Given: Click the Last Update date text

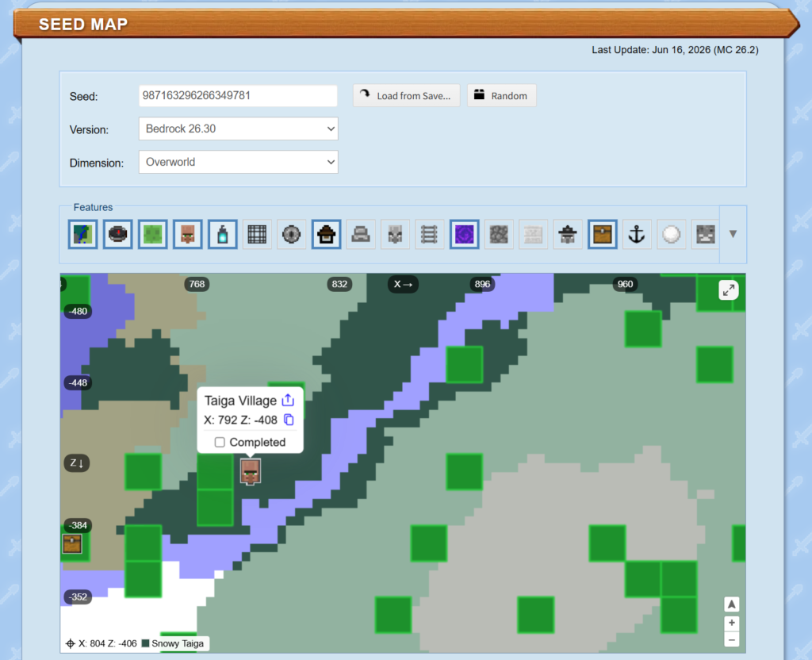Looking at the screenshot, I should (x=675, y=50).
